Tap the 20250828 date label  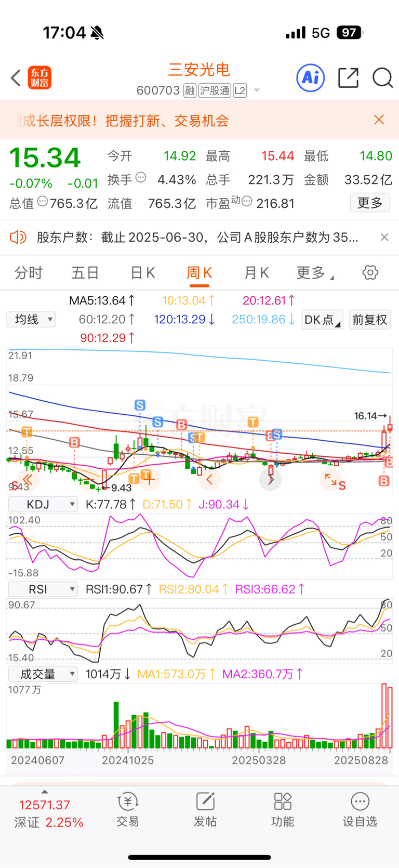pyautogui.click(x=361, y=760)
